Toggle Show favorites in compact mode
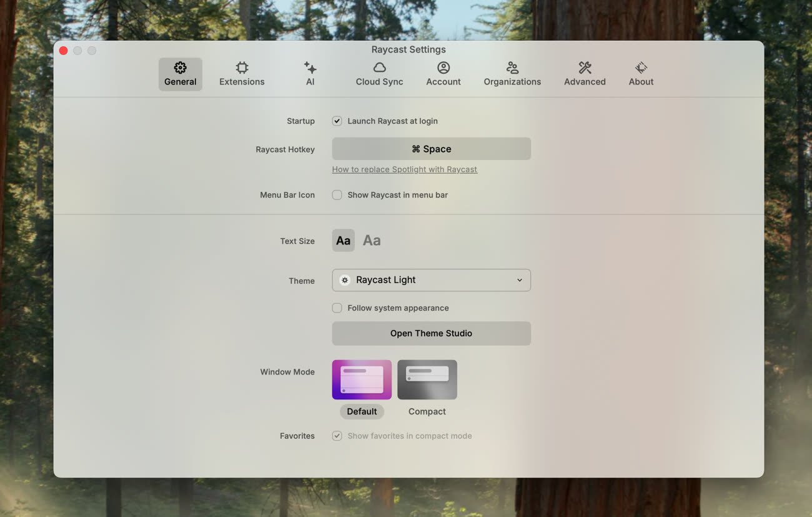This screenshot has width=812, height=517. tap(337, 436)
